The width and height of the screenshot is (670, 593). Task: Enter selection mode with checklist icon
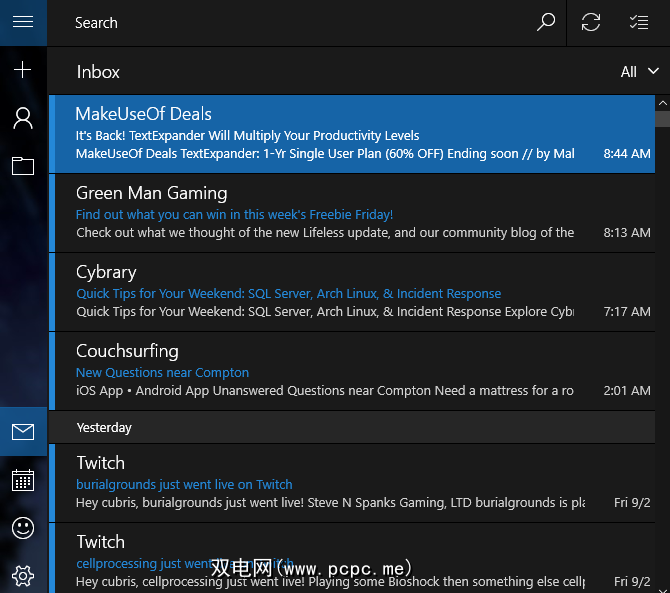click(x=639, y=22)
